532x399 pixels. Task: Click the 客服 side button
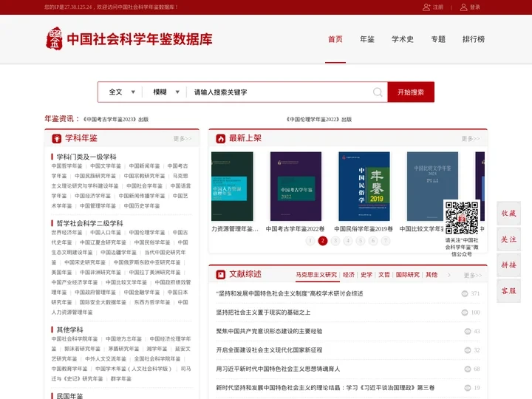click(508, 291)
